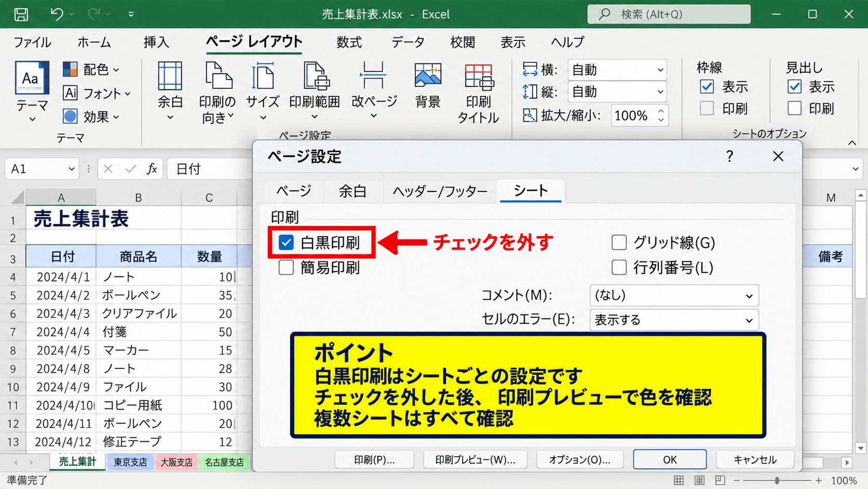This screenshot has width=868, height=489.
Task: Switch to Normal view icon in status bar
Action: pyautogui.click(x=679, y=480)
